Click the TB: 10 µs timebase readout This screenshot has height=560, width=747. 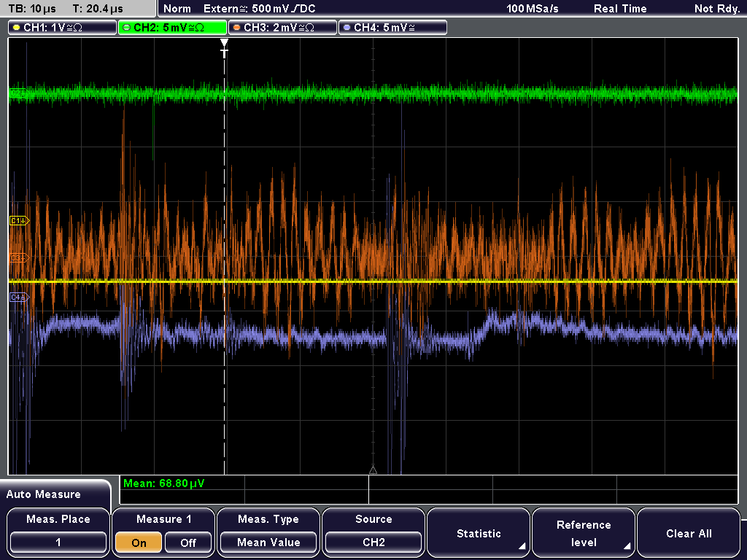pos(32,9)
